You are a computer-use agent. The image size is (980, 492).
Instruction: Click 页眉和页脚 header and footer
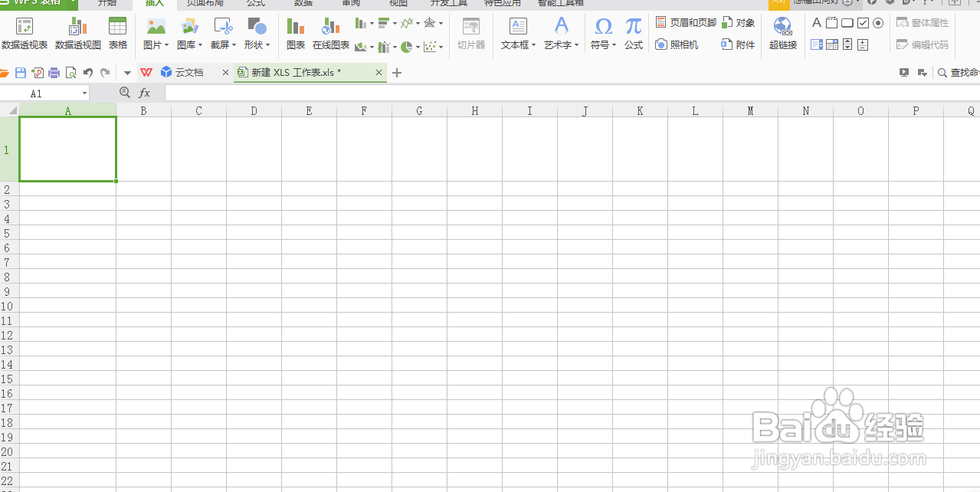(686, 23)
